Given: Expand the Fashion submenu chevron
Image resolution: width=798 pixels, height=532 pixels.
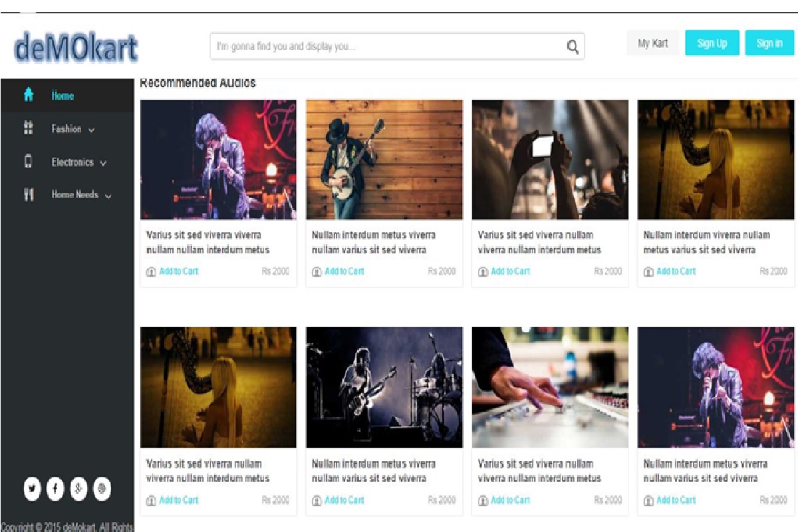Looking at the screenshot, I should tap(91, 130).
